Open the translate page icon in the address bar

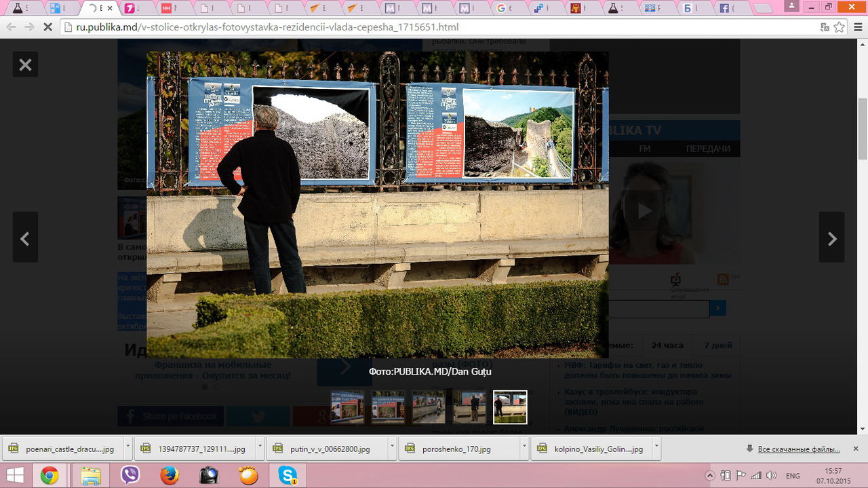(825, 27)
